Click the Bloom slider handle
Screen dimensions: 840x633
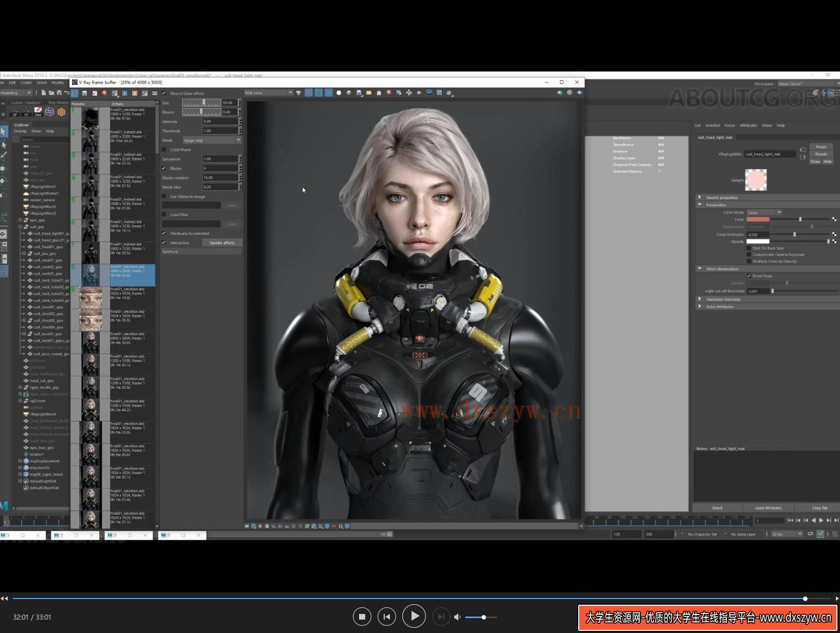tap(201, 112)
